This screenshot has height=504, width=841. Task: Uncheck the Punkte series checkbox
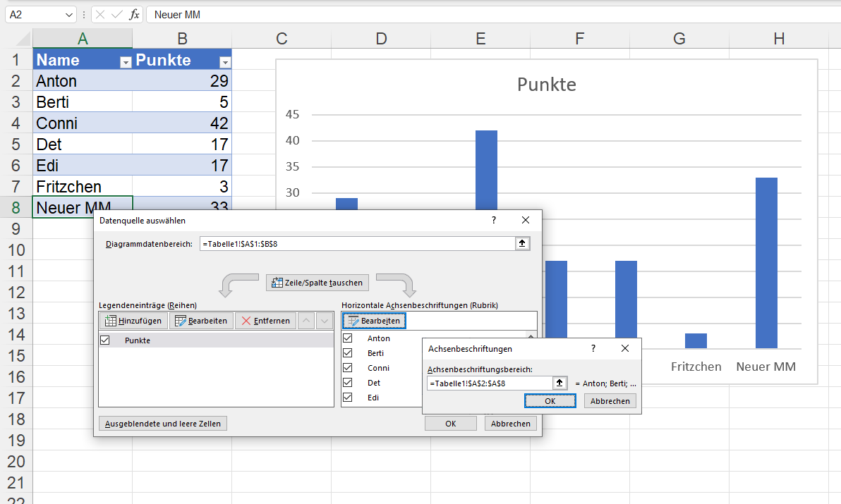[x=106, y=340]
